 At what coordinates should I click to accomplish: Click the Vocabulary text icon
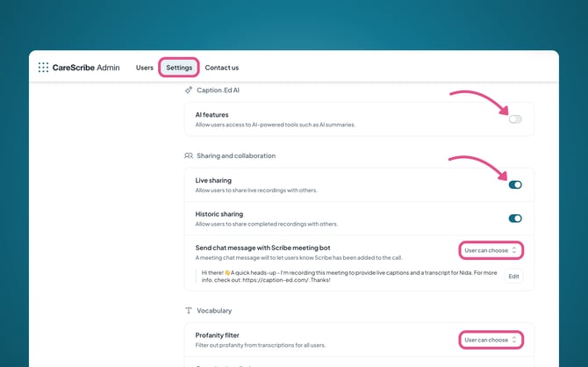pos(189,310)
